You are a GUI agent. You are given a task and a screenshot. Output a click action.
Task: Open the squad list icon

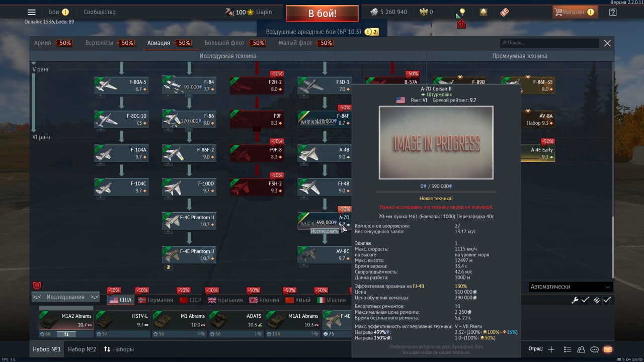coord(568,349)
